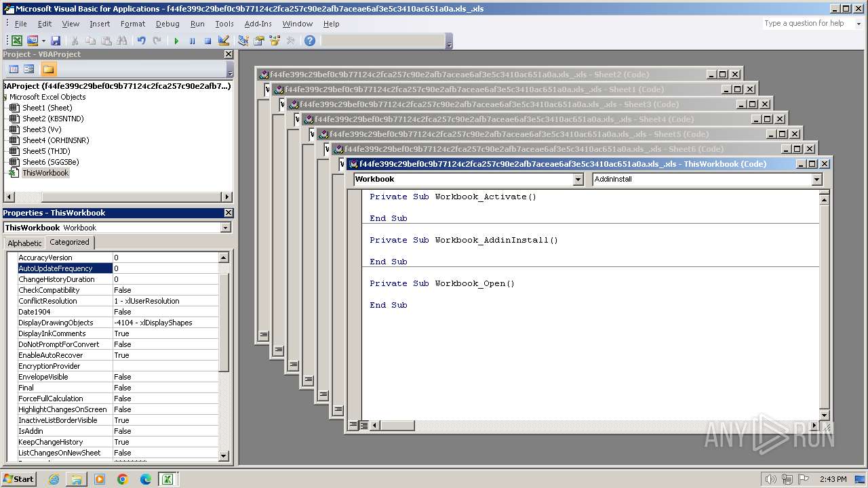Open Standard toolbar options arrow
The image size is (868, 488).
coord(449,42)
